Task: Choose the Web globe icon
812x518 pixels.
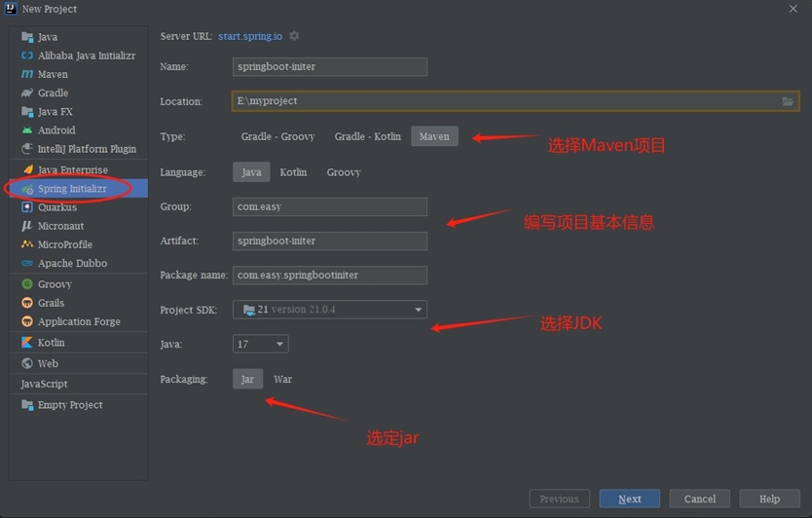Action: coord(27,363)
